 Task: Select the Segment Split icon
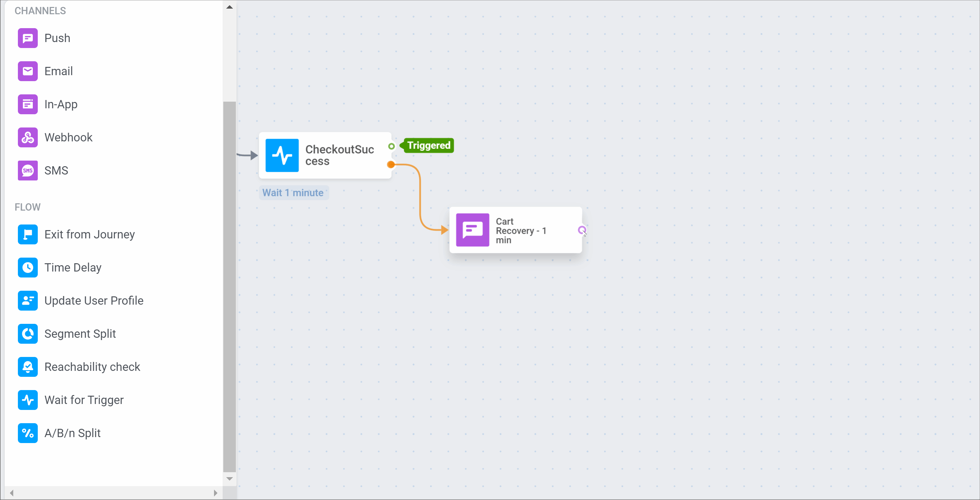28,333
